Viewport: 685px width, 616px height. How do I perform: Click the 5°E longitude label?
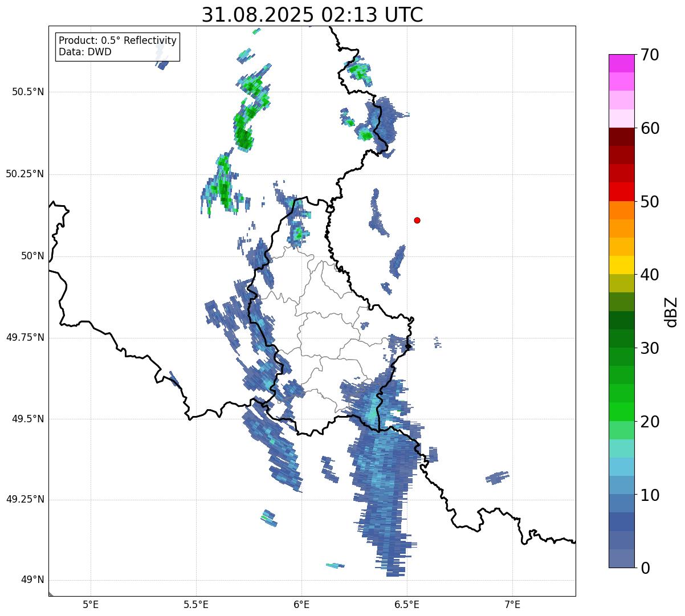tap(91, 604)
